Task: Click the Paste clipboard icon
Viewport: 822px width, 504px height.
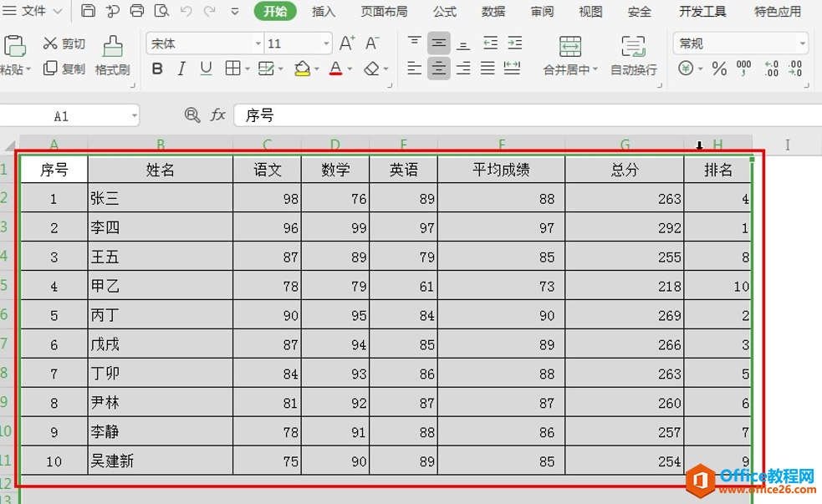Action: [x=15, y=46]
